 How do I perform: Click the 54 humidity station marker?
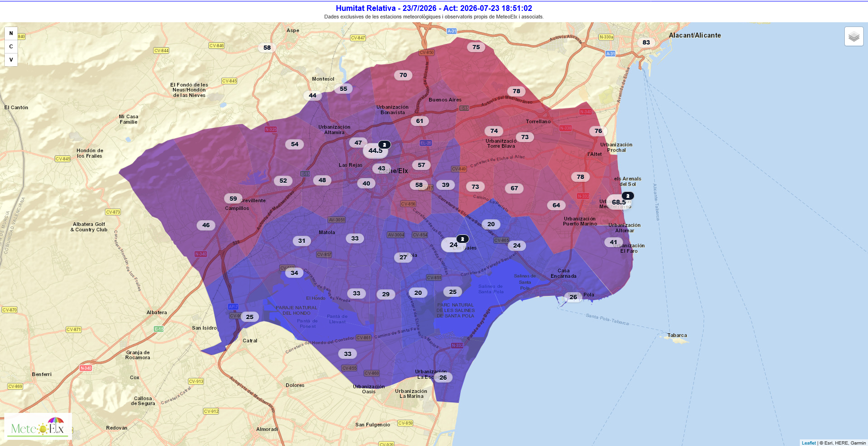(295, 144)
